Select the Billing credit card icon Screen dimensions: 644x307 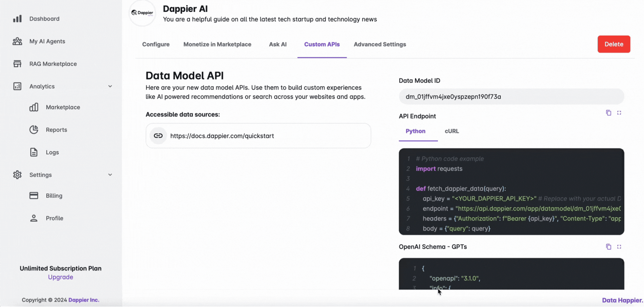pyautogui.click(x=34, y=196)
